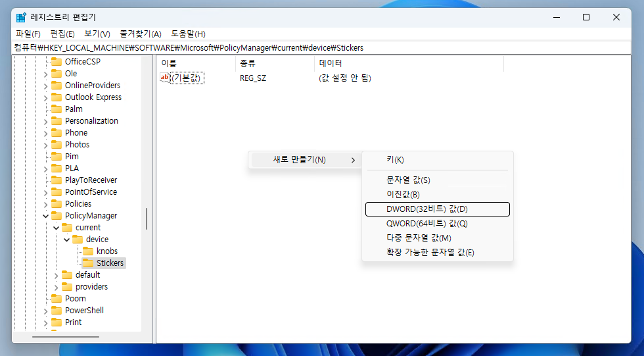Click the PowerShell folder icon
Image resolution: width=644 pixels, height=356 pixels.
point(57,311)
